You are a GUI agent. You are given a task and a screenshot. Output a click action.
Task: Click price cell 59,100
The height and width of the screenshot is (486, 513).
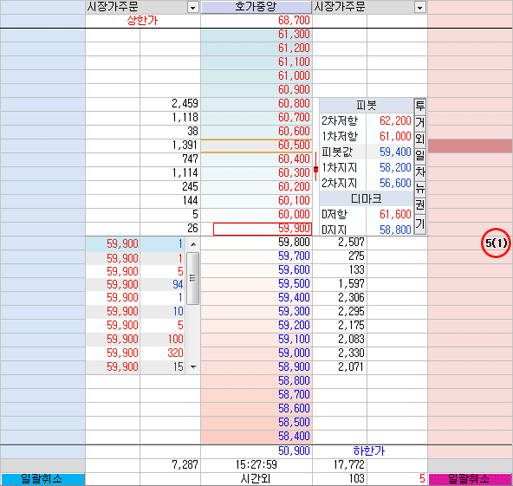256,339
